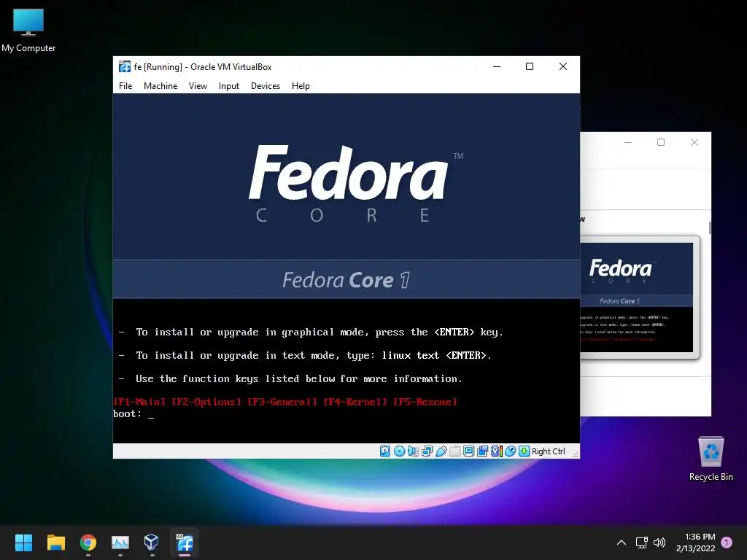Click the running Fedora VM taskbar icon

coord(185,542)
